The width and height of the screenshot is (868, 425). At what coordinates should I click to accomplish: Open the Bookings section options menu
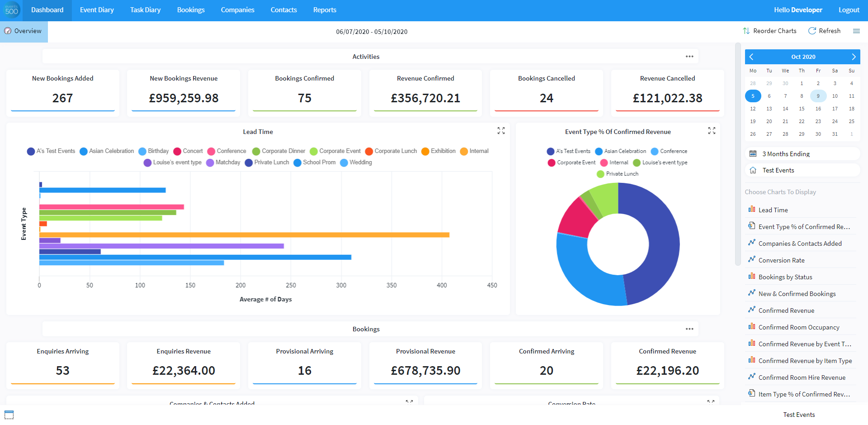point(689,329)
